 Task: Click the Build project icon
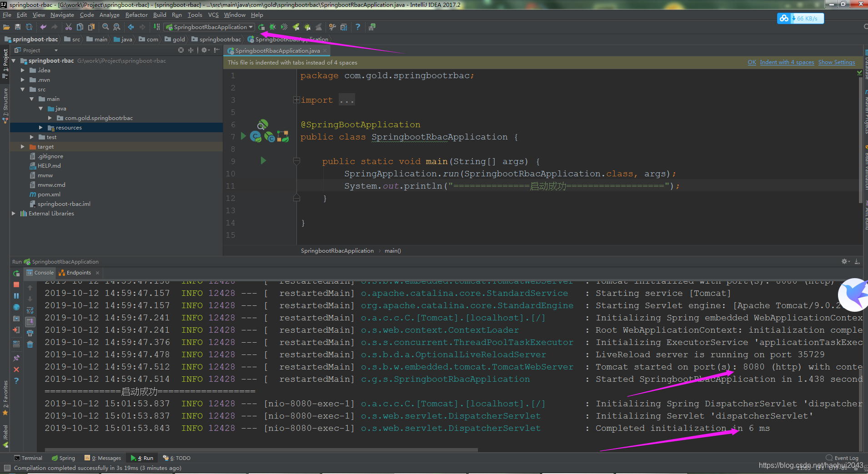(x=157, y=27)
